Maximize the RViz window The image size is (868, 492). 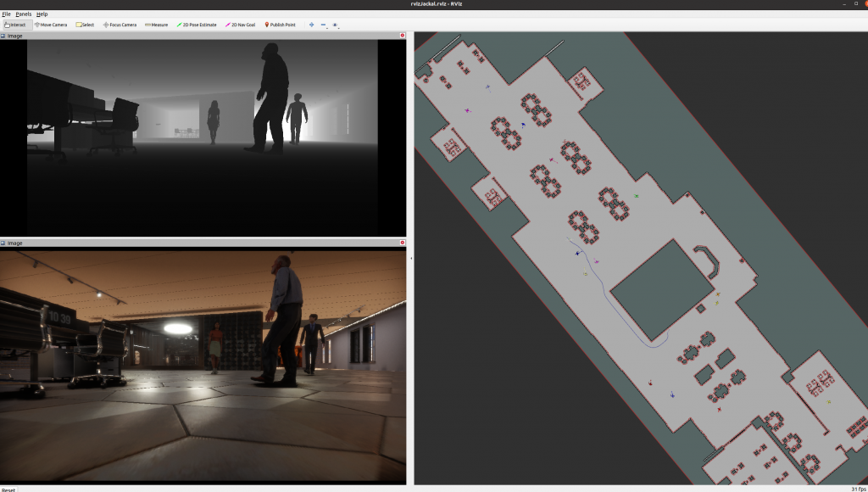[856, 4]
